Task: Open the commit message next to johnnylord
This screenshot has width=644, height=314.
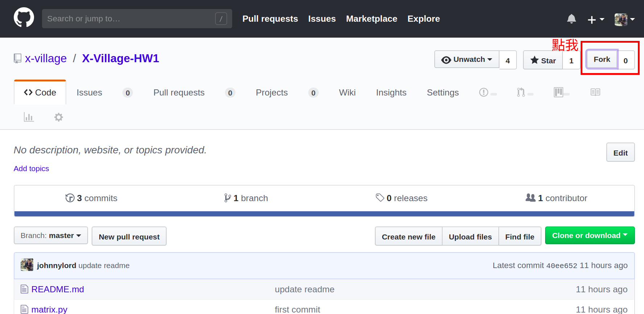Action: tap(104, 266)
